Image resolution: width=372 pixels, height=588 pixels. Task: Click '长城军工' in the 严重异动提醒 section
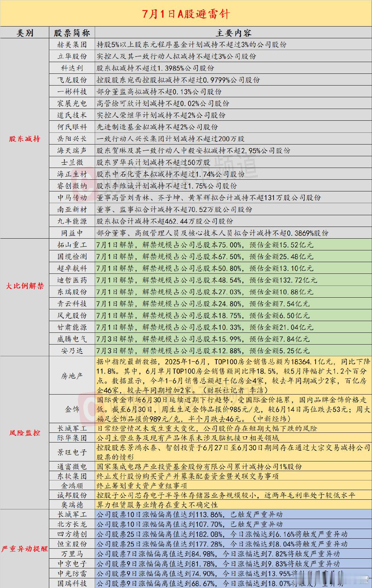coord(72,514)
